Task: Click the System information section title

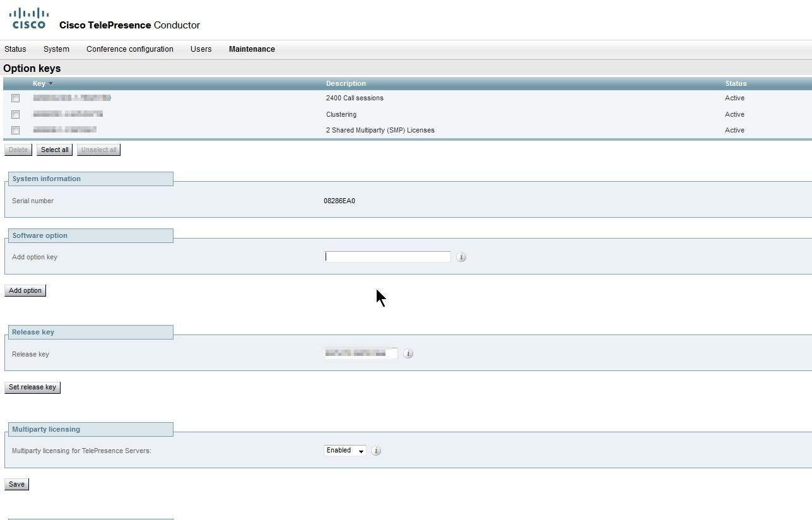Action: 47,179
